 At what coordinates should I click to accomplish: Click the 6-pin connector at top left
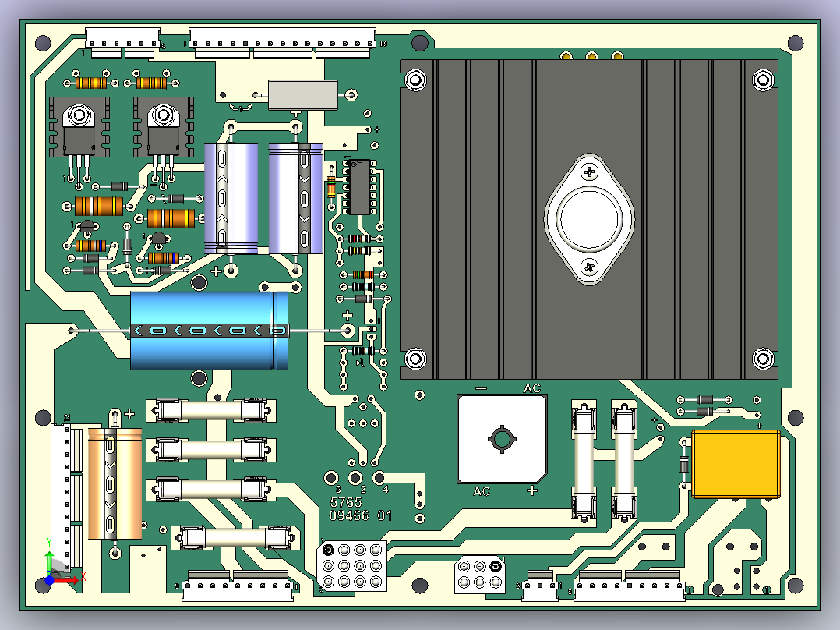point(122,42)
